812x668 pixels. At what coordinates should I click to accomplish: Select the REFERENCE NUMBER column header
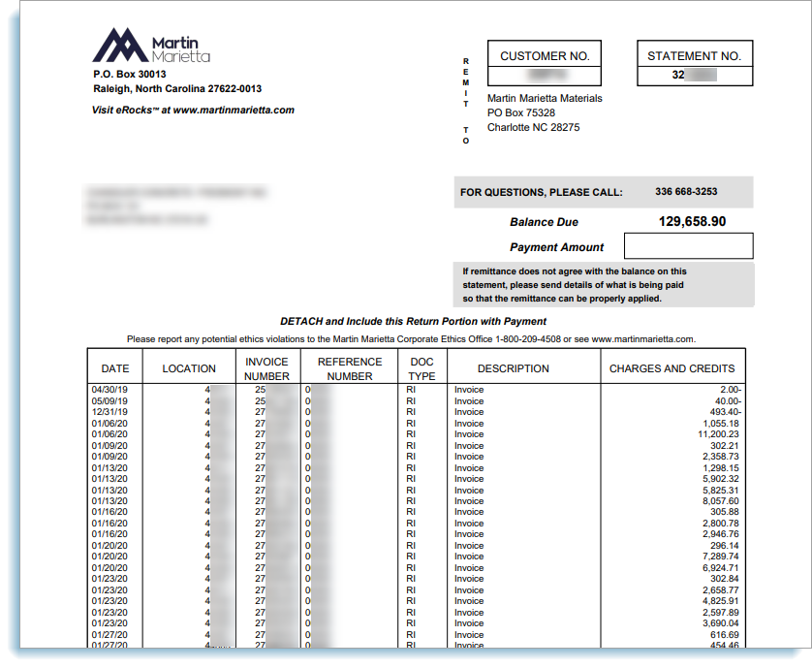350,368
